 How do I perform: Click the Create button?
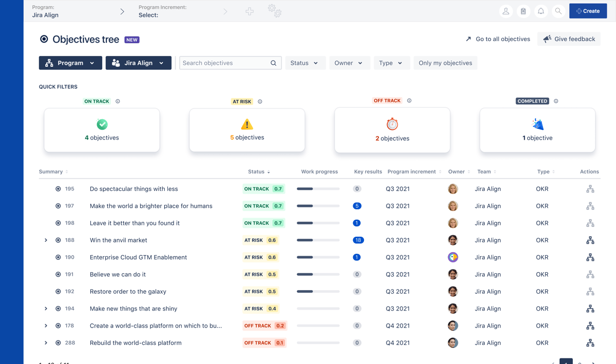[x=588, y=11]
